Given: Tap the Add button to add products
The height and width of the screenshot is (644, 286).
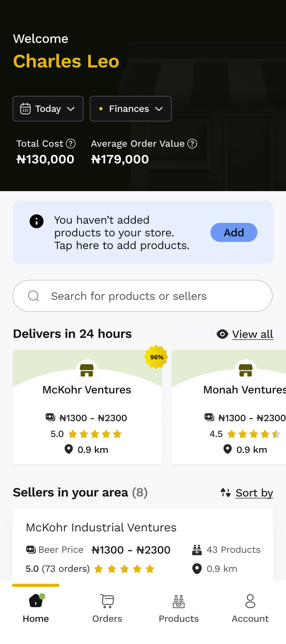Looking at the screenshot, I should (234, 233).
